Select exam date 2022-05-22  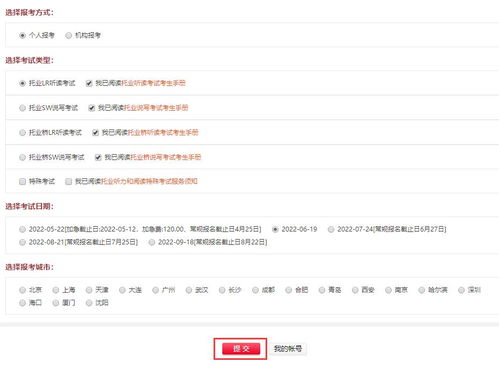[x=22, y=229]
